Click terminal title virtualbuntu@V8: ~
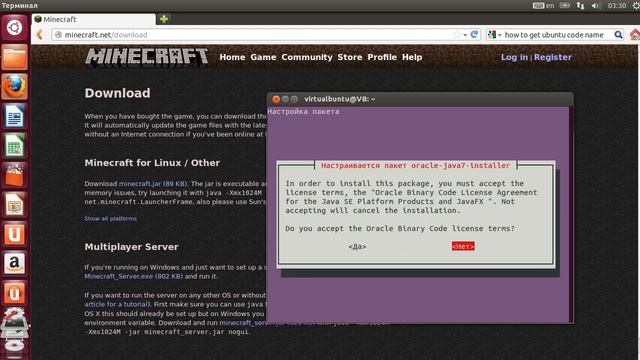This screenshot has height=360, width=640. pyautogui.click(x=340, y=99)
